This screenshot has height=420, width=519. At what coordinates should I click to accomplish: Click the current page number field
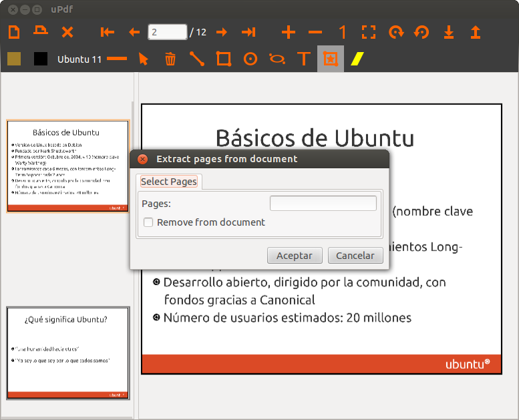pyautogui.click(x=168, y=32)
